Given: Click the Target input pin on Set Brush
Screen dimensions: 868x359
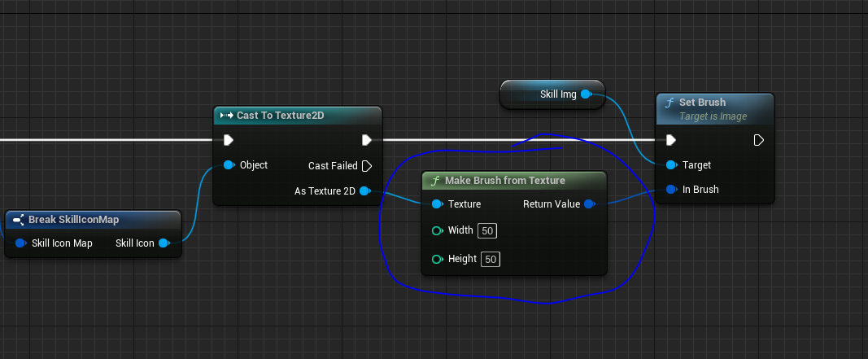Looking at the screenshot, I should tap(671, 165).
